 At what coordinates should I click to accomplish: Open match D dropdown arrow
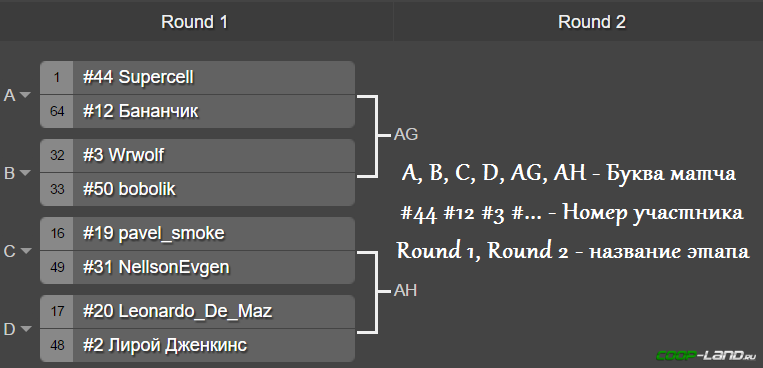(24, 329)
